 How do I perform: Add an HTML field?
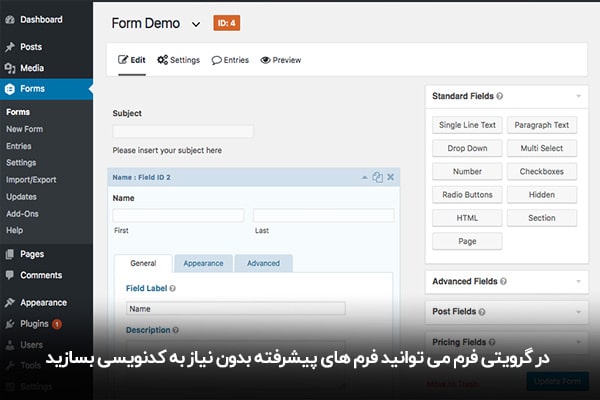467,218
